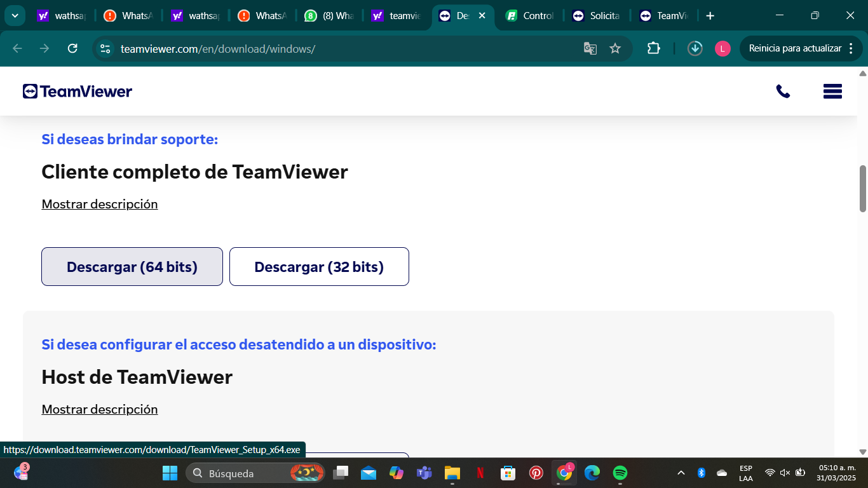Screen dimensions: 868x488
Task: Open Task View from the taskbar
Action: (342, 473)
